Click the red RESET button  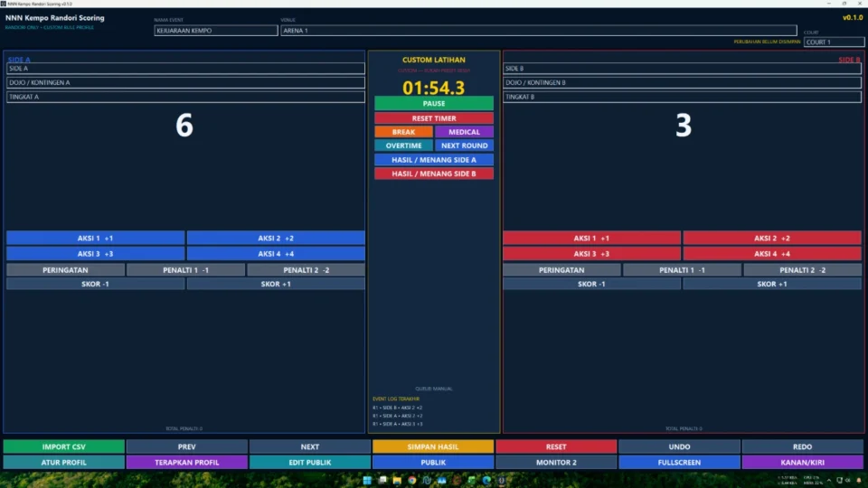point(556,446)
